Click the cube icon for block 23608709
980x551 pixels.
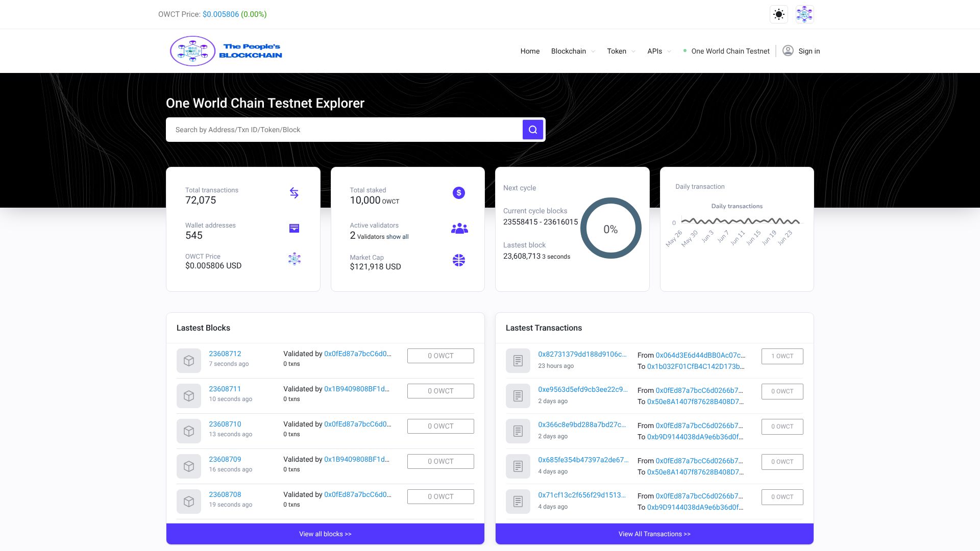[x=189, y=466]
